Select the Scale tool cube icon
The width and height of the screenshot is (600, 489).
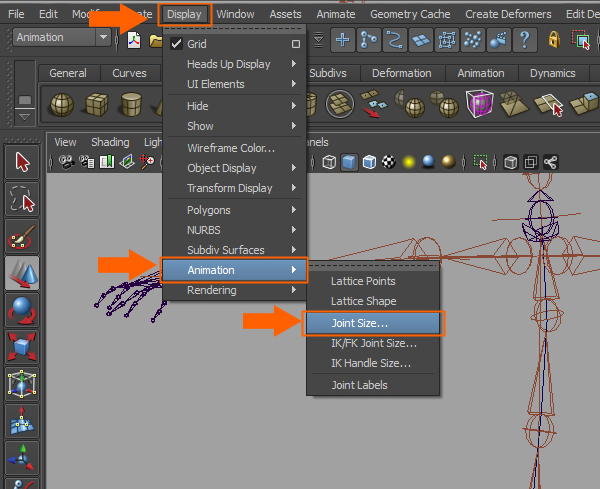pos(22,347)
